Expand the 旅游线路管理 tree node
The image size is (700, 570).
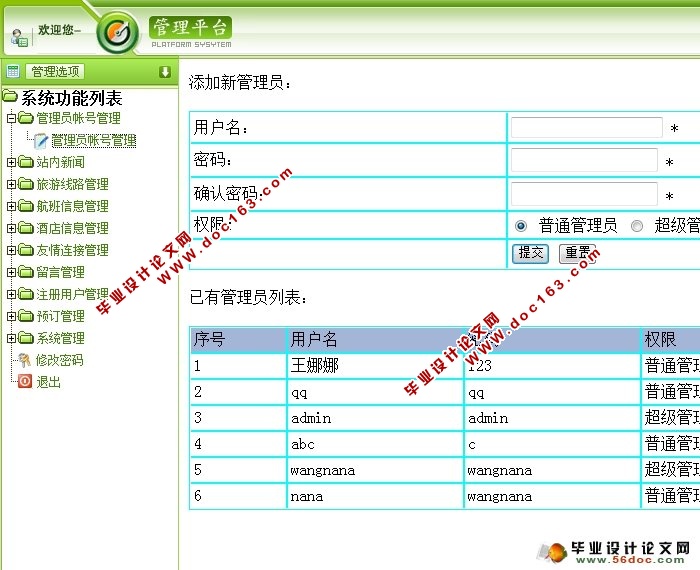[12, 184]
